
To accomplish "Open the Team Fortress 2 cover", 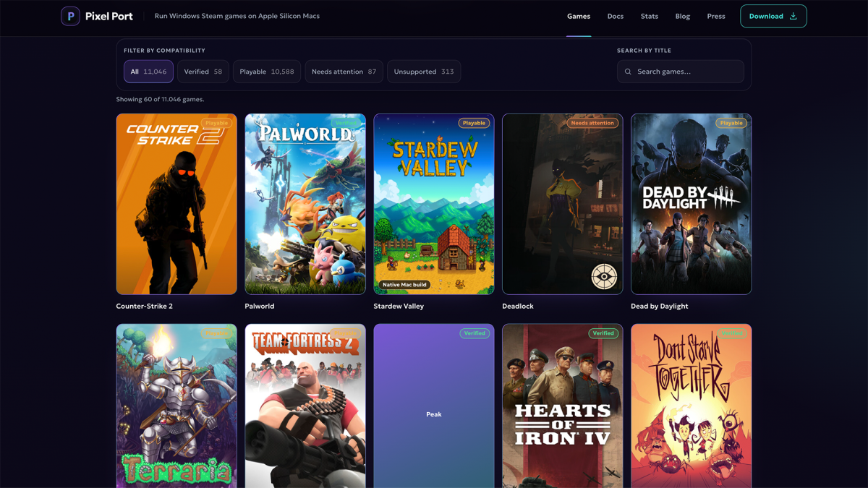I will tap(305, 406).
